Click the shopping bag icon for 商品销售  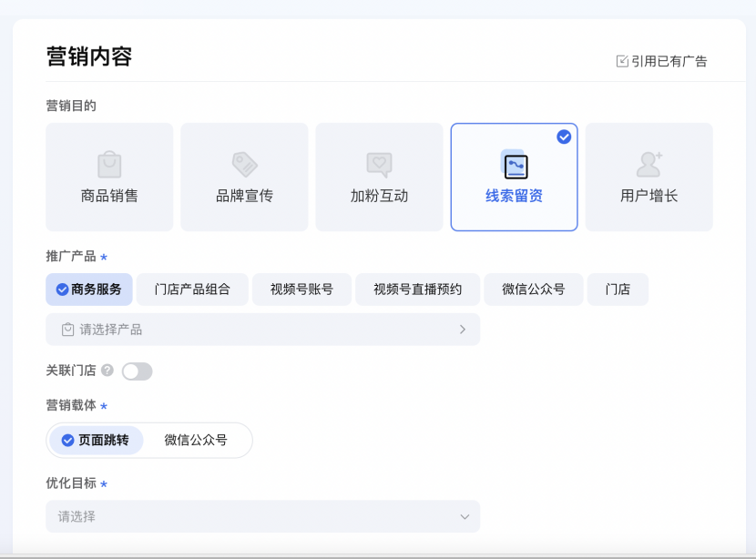[109, 165]
